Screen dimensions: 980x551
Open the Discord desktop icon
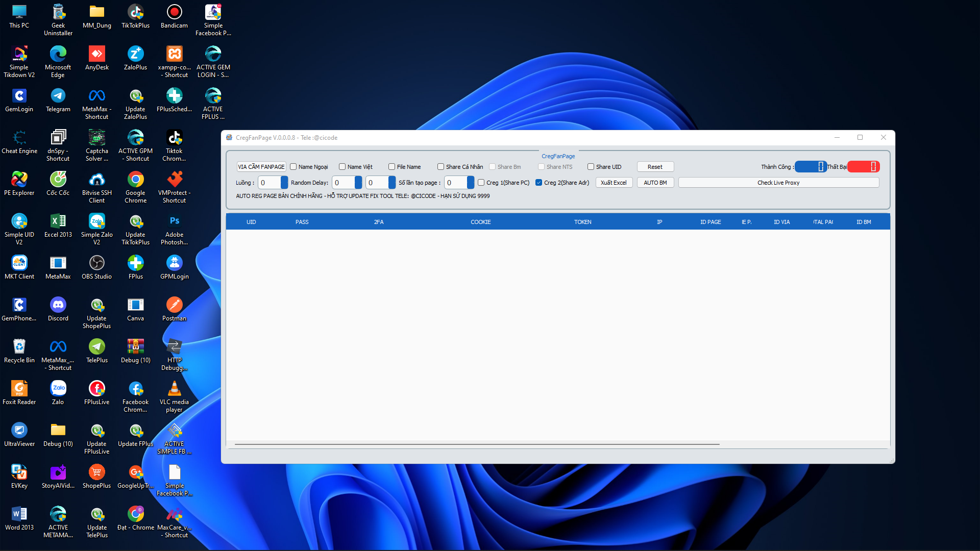[58, 309]
